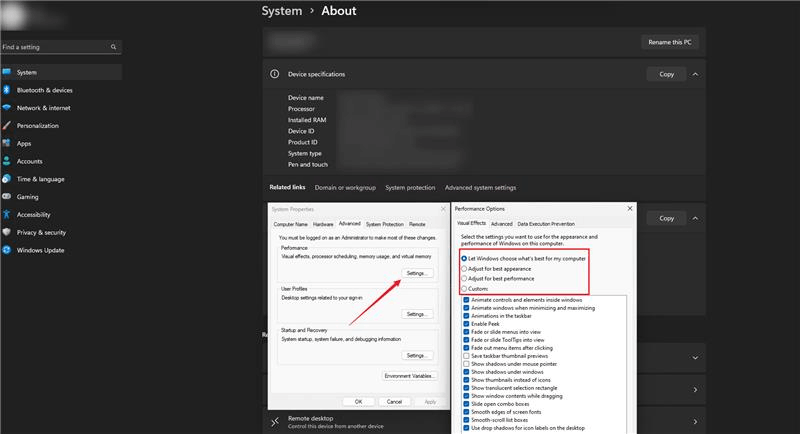Check Save taskbar thumbnail previews
The width and height of the screenshot is (800, 434).
pos(466,356)
